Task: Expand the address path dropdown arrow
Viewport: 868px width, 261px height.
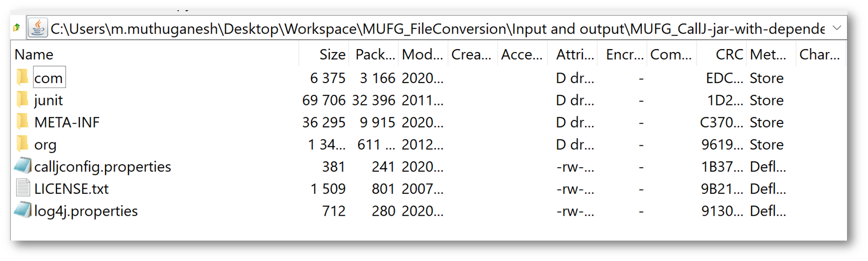Action: [837, 28]
